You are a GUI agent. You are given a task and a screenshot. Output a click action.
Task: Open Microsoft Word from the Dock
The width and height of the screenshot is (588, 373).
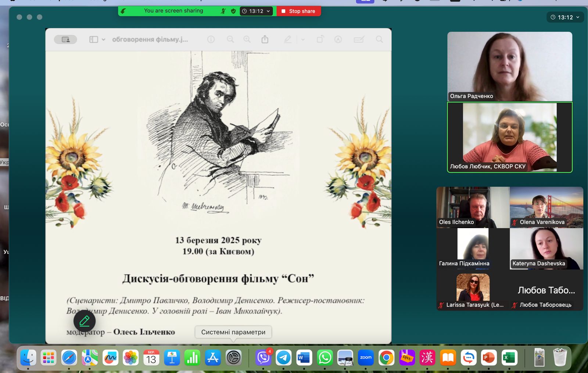click(304, 358)
